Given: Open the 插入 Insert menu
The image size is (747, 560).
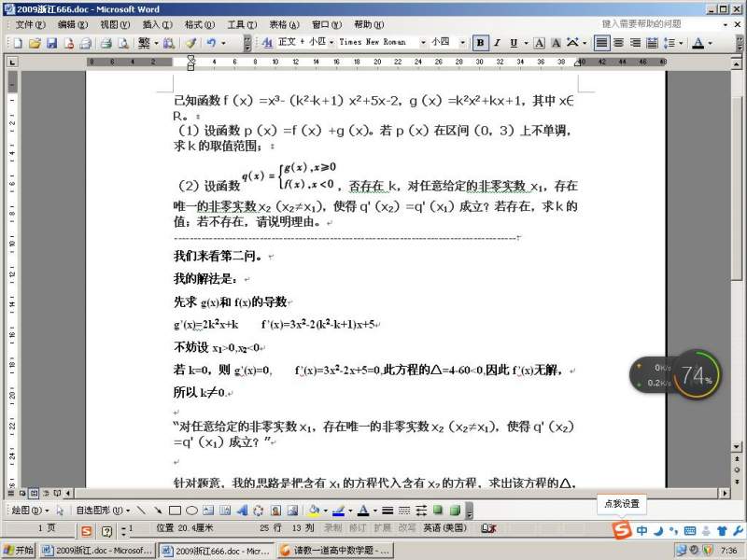Looking at the screenshot, I should tap(157, 24).
